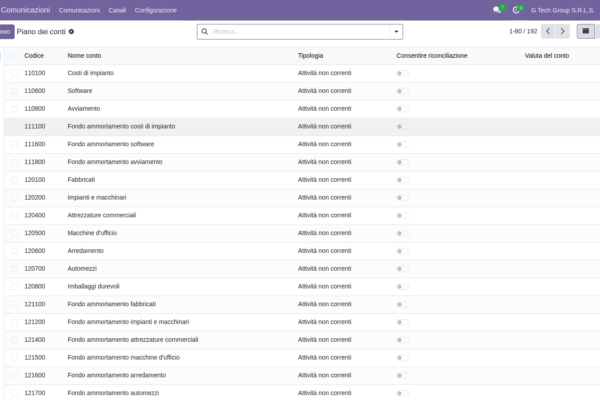Toggle reconciliation for Costi di impianto
600x400 pixels.
point(403,73)
